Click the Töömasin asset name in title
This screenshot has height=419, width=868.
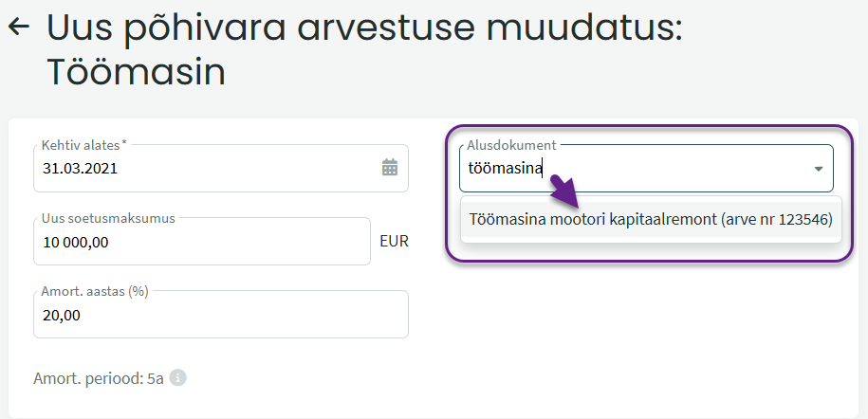tap(137, 72)
